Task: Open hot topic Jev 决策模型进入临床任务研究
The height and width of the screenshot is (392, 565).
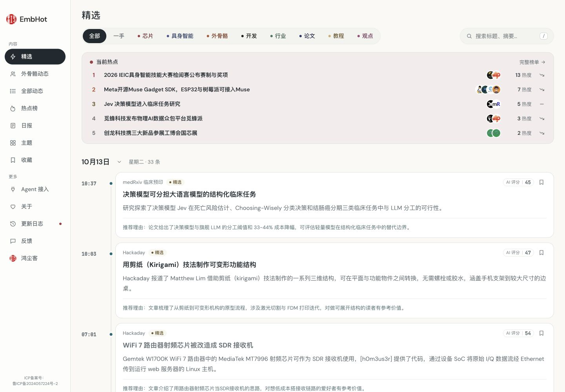Action: [142, 104]
